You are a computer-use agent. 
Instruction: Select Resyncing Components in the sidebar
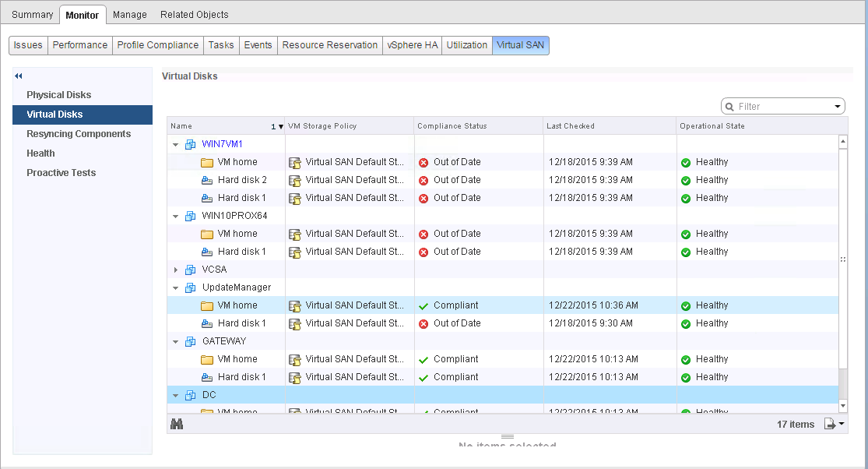click(x=79, y=134)
